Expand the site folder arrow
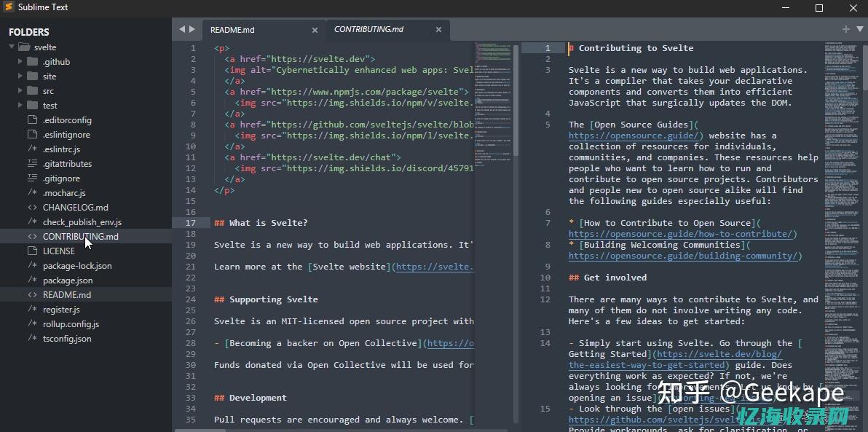868x432 pixels. click(20, 76)
